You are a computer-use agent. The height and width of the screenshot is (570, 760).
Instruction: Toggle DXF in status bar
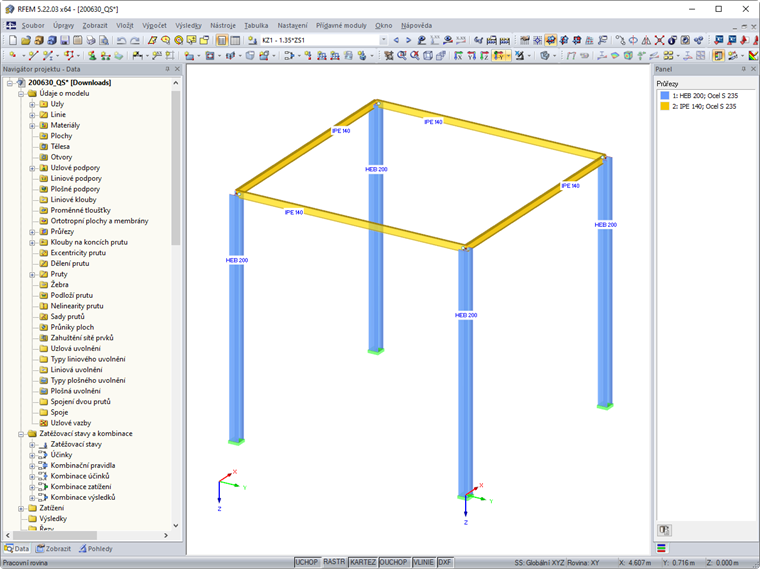click(x=444, y=562)
